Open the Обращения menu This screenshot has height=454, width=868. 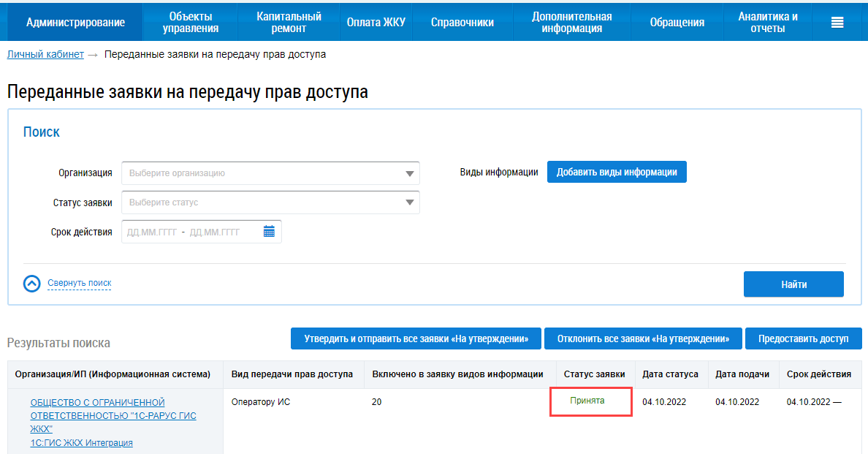(677, 23)
